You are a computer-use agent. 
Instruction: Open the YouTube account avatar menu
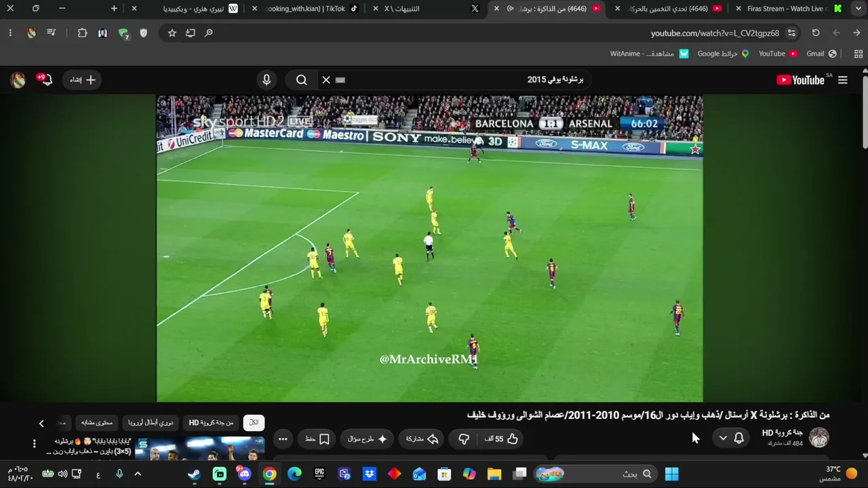pyautogui.click(x=18, y=80)
